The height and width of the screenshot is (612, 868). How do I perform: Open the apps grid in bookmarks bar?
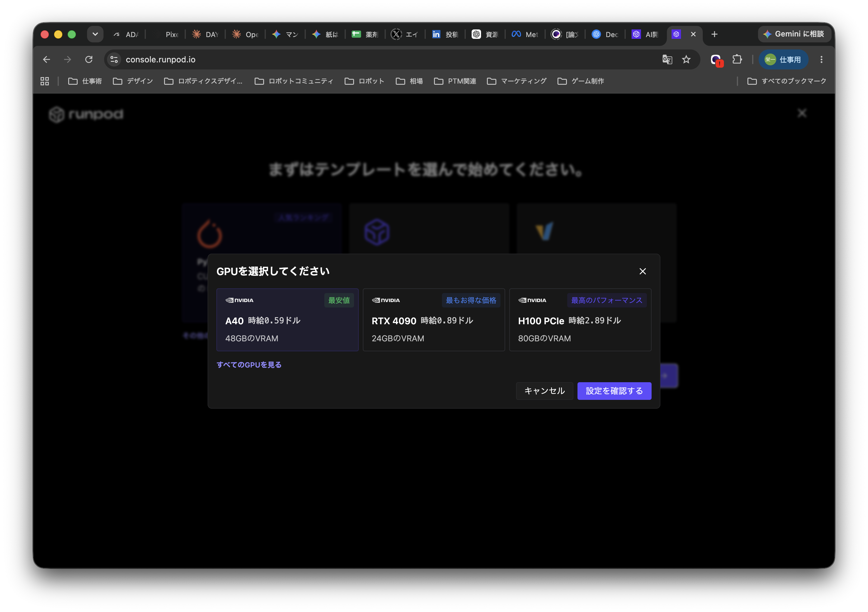[45, 81]
